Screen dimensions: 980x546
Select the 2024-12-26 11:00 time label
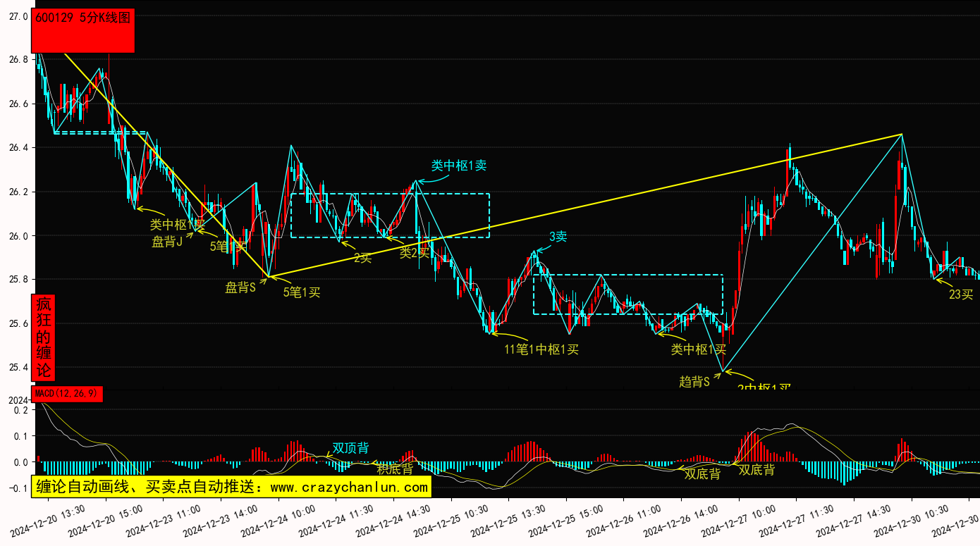click(x=624, y=521)
